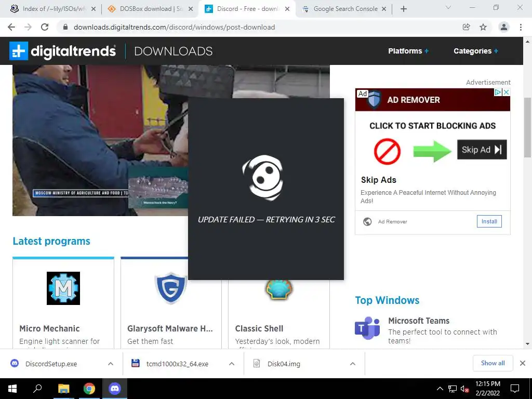Screen dimensions: 532x399
Task: Click the share page icon in address bar
Action: tap(467, 27)
